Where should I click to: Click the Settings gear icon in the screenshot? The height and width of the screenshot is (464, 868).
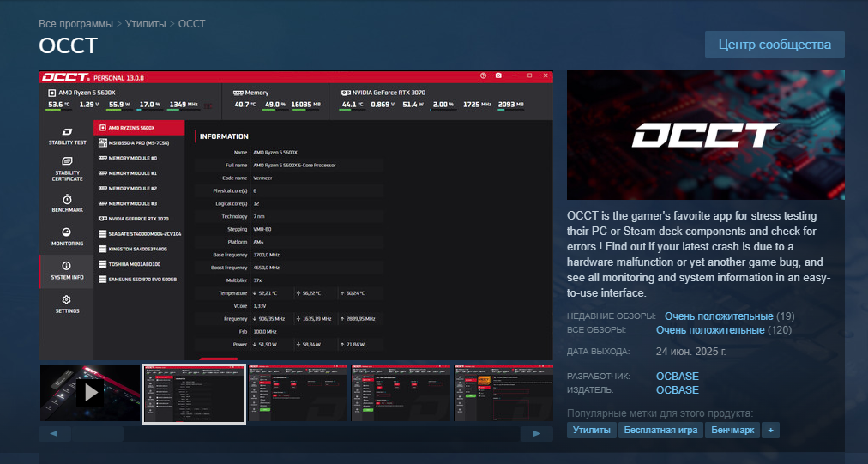[66, 299]
